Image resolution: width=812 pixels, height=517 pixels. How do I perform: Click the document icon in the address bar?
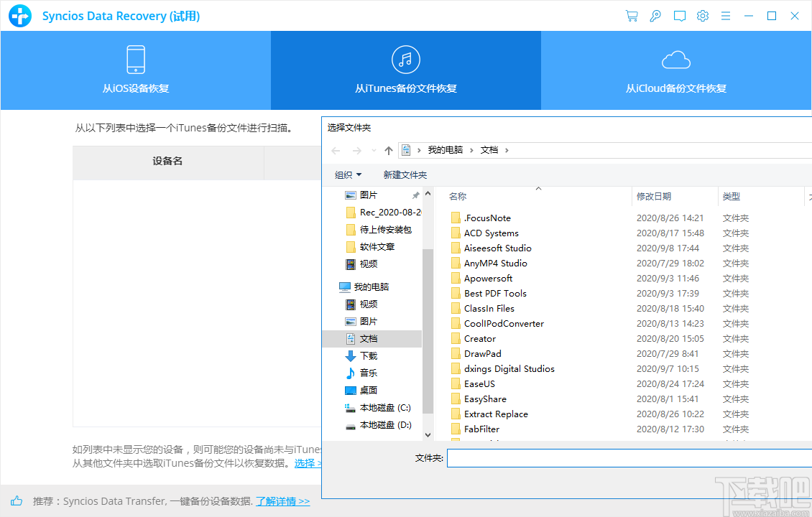tap(406, 150)
